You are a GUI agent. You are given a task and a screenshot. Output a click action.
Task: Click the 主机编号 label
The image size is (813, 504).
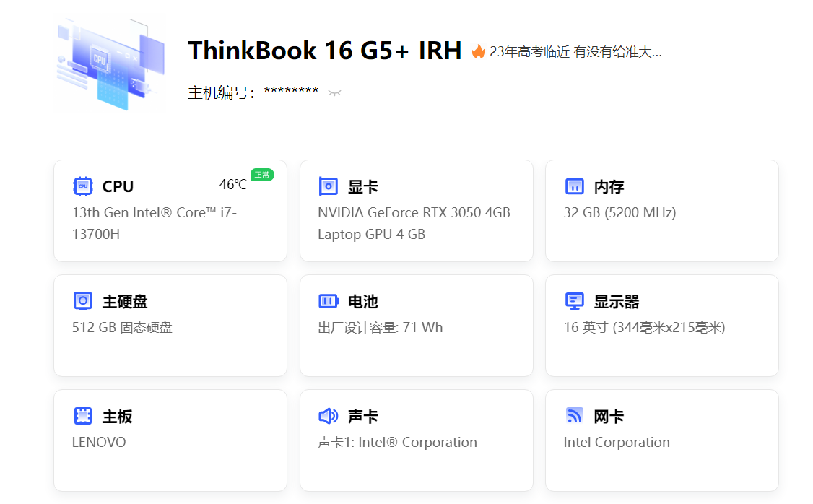click(x=222, y=93)
